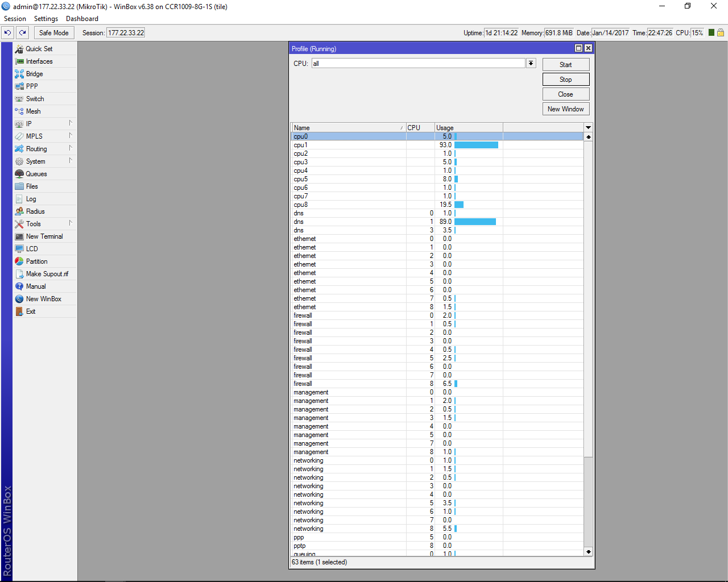This screenshot has width=728, height=582.
Task: Open the Session menu
Action: 15,19
